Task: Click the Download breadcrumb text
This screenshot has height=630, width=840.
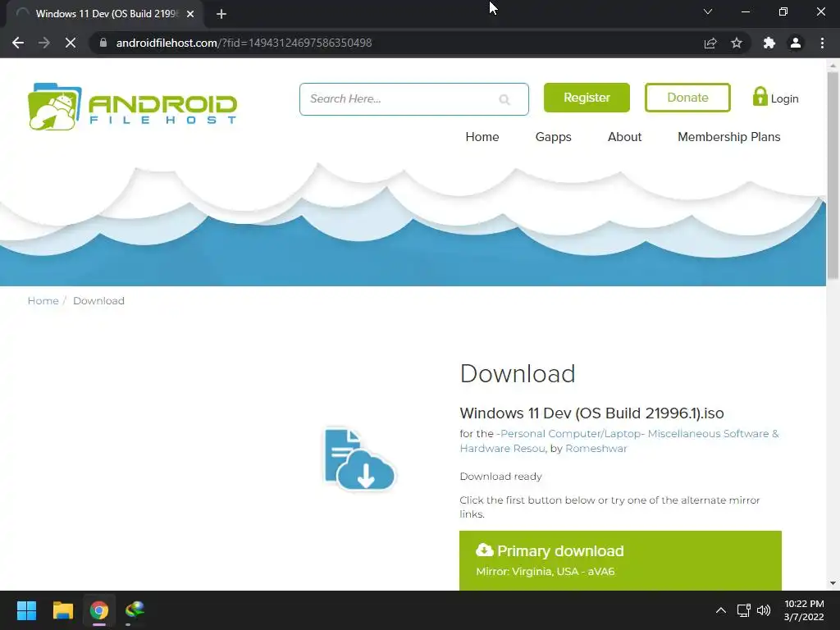Action: [98, 301]
